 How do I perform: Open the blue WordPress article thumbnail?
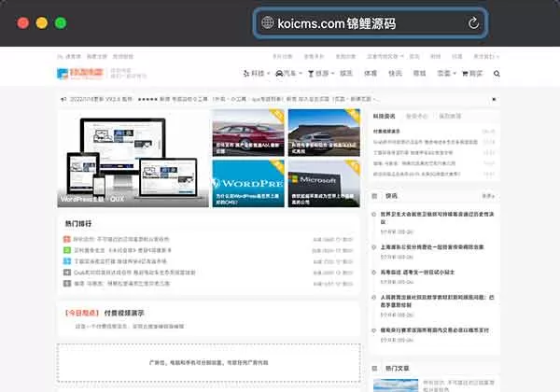pos(248,184)
